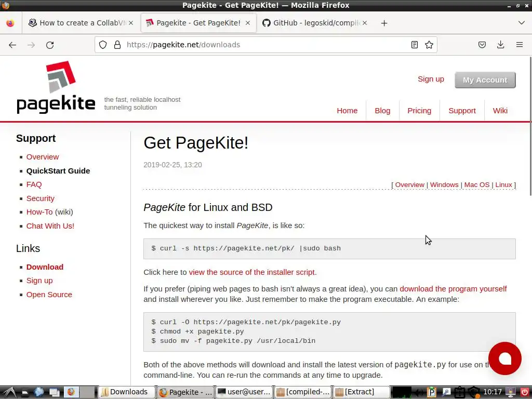Screen dimensions: 532x399
Task: Switch to the Downloads taskbar window
Action: pyautogui.click(x=127, y=392)
